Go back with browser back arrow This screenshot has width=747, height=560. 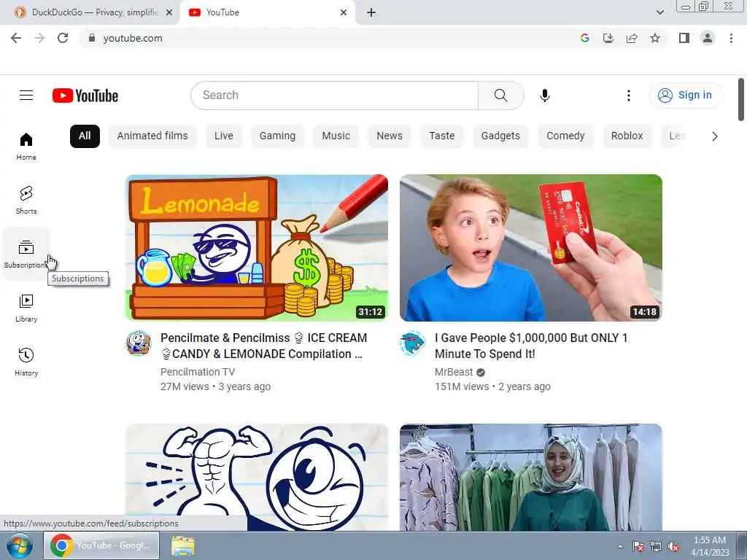coord(16,38)
